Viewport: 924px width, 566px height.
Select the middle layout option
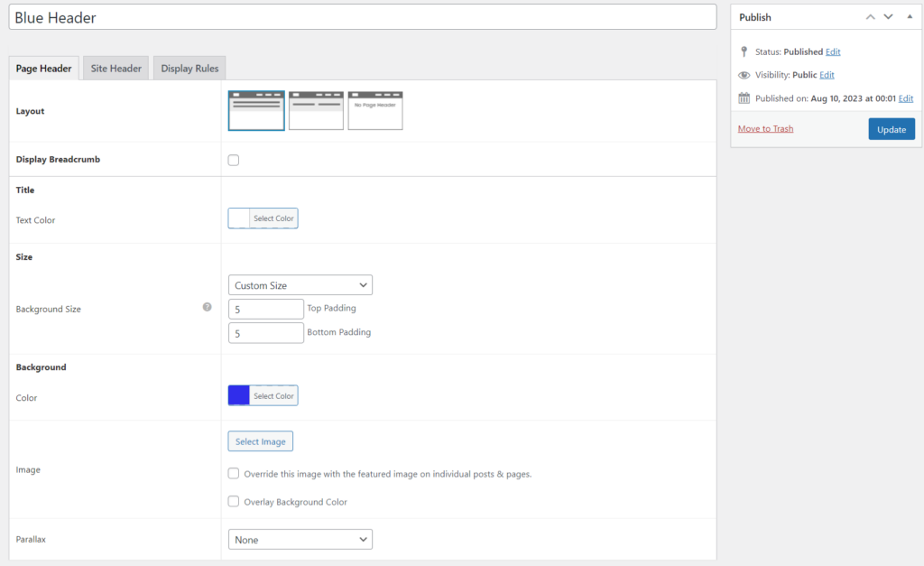(x=315, y=110)
